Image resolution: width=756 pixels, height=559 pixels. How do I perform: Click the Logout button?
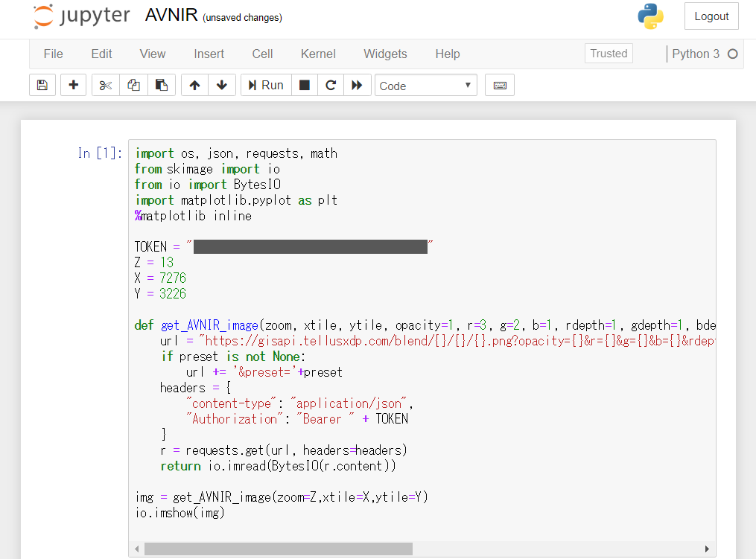click(x=711, y=16)
